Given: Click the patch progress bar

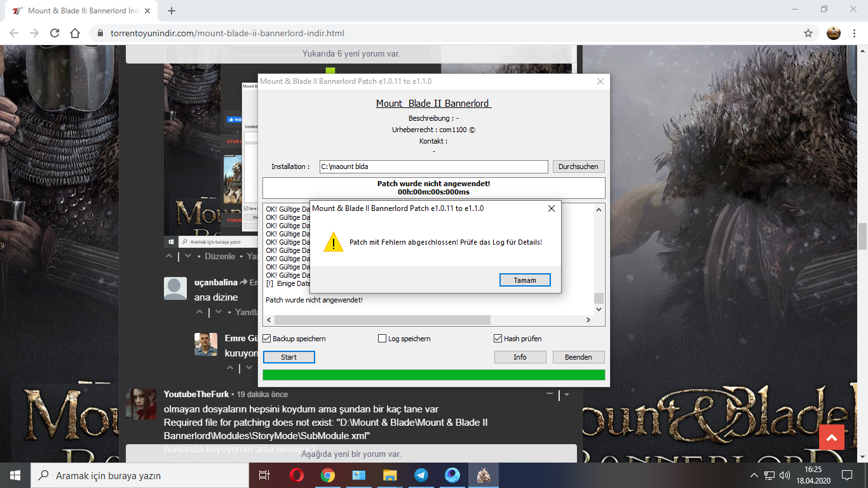Looking at the screenshot, I should [433, 375].
